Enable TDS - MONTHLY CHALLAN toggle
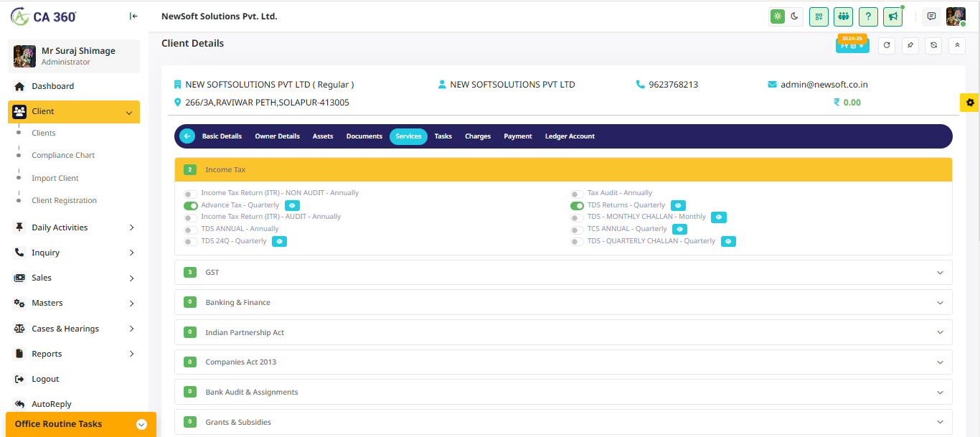 pos(577,217)
